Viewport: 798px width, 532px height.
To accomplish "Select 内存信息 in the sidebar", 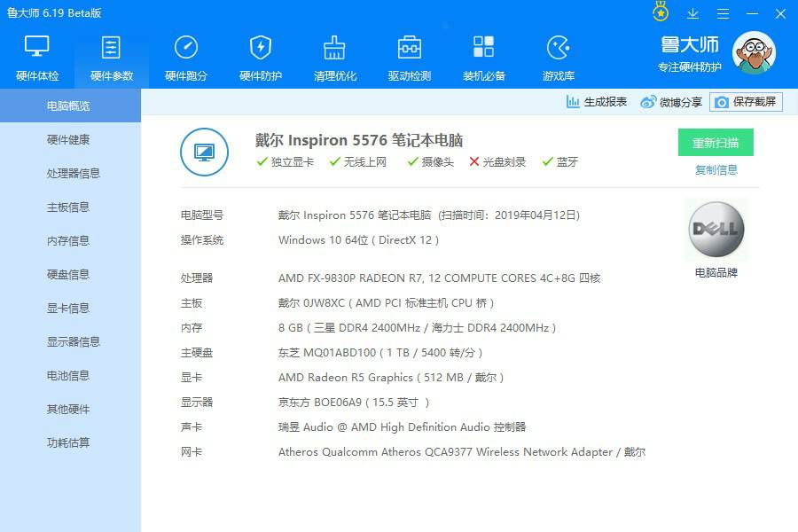I will coord(70,241).
